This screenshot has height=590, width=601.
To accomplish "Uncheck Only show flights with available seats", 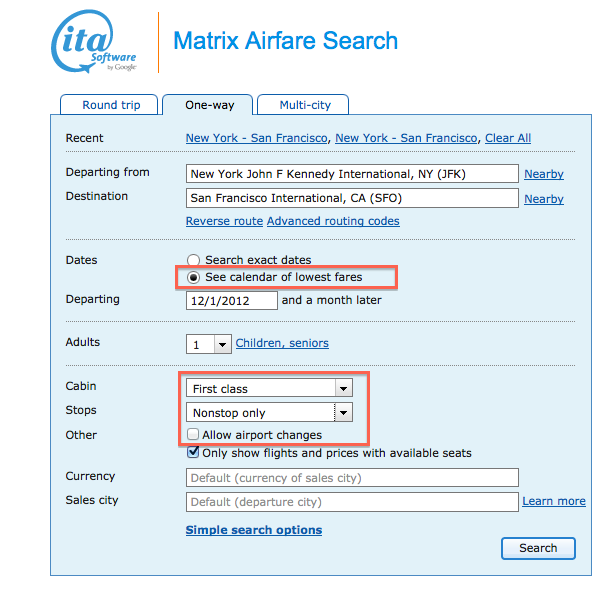I will 193,453.
